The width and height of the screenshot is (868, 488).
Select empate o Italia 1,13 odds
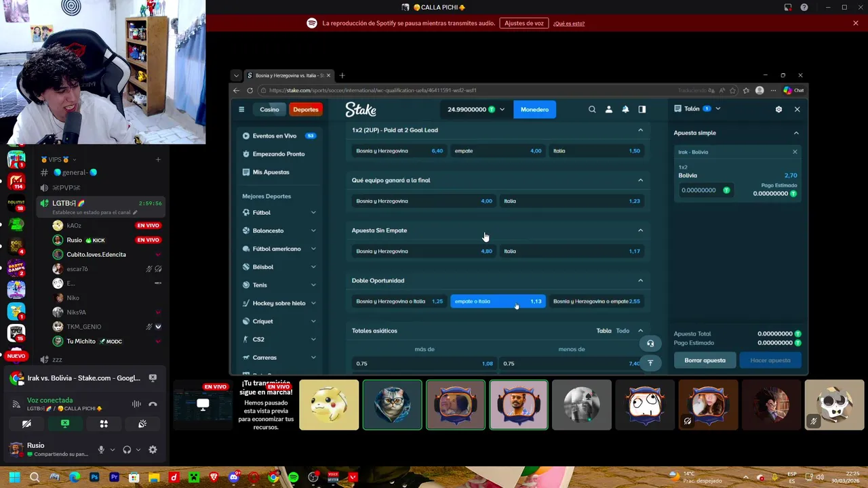click(x=498, y=301)
